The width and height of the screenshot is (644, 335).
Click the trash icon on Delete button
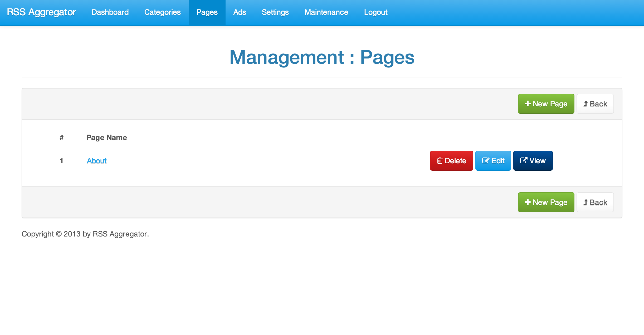(x=440, y=161)
